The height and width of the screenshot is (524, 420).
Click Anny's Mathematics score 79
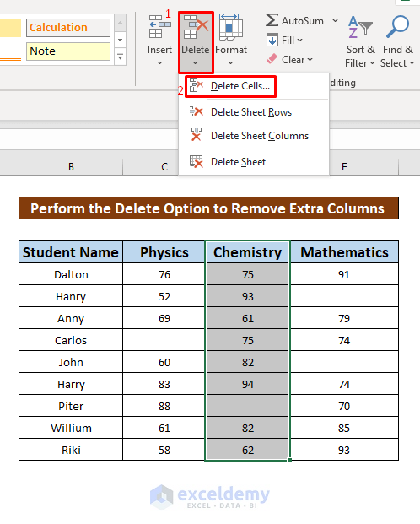344,318
